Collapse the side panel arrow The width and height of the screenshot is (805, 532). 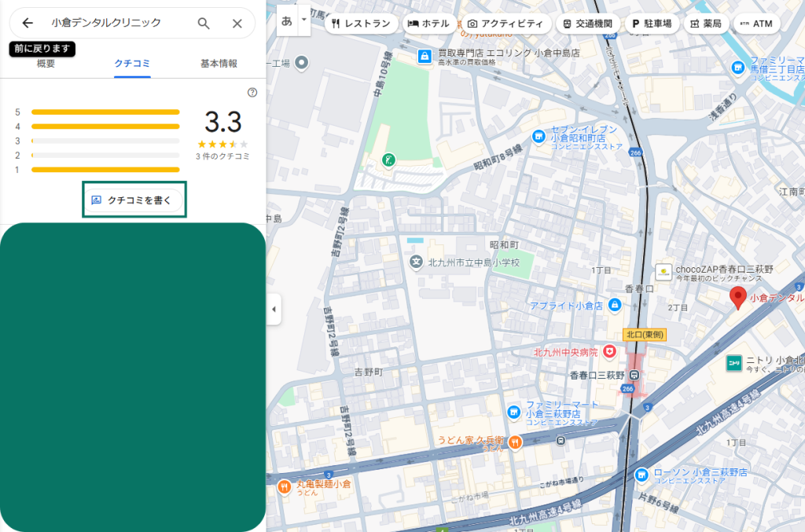click(274, 309)
